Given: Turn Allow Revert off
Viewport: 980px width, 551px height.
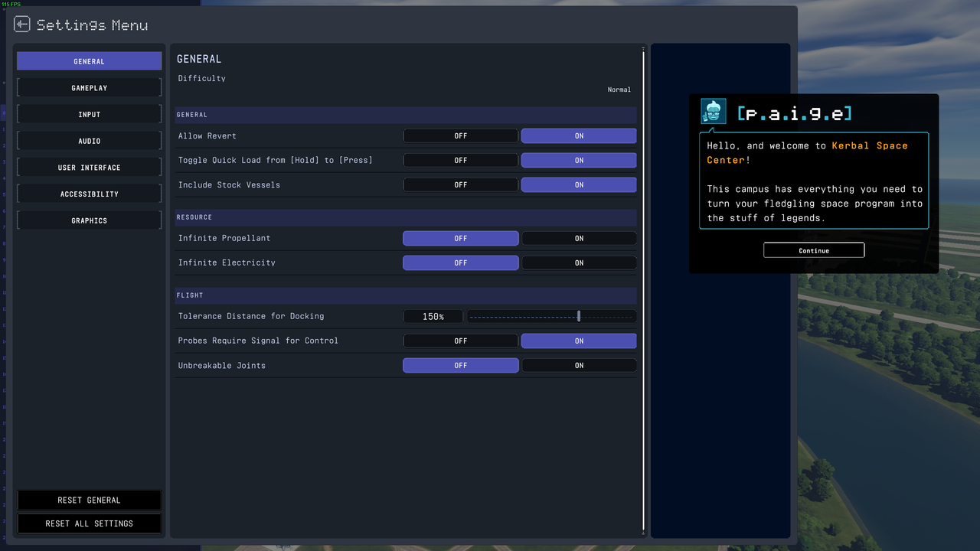Looking at the screenshot, I should [x=461, y=135].
